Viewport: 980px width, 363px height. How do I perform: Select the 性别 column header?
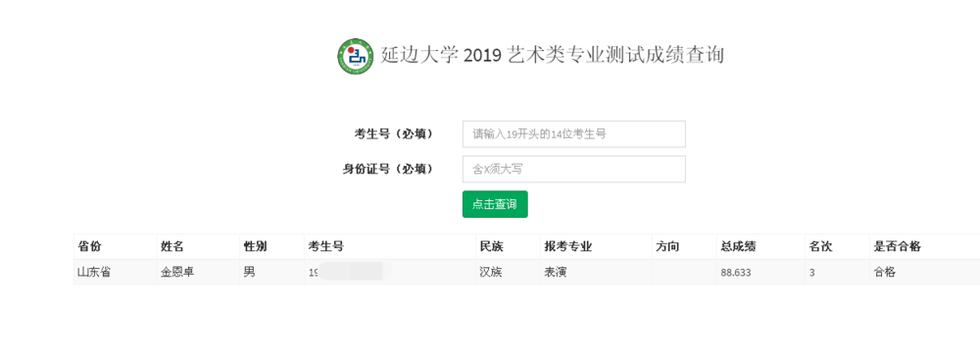point(255,246)
